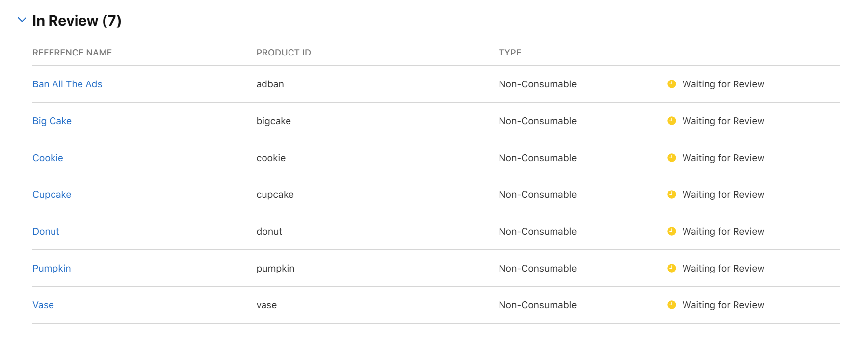Open the Pumpkin reference name link

click(x=52, y=268)
